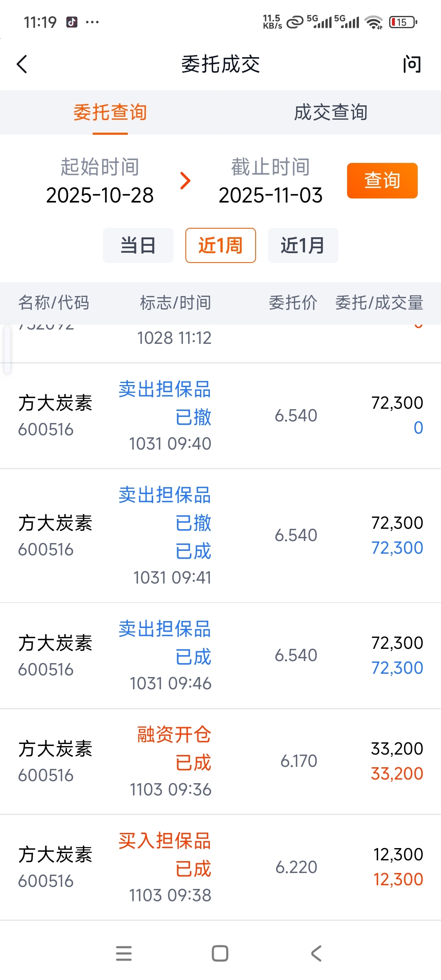Tap the Wi-Fi status icon
The width and height of the screenshot is (441, 980).
374,22
